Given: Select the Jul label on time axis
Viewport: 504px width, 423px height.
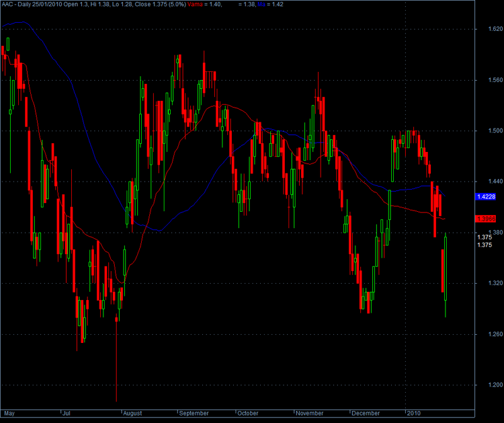Looking at the screenshot, I should coord(66,414).
